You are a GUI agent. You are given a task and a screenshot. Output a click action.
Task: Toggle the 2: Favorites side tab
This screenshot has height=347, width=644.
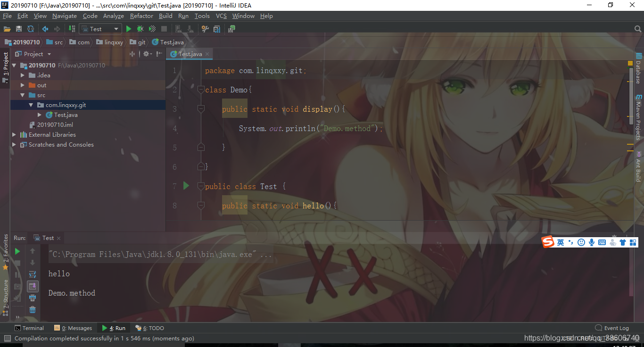pyautogui.click(x=5, y=251)
